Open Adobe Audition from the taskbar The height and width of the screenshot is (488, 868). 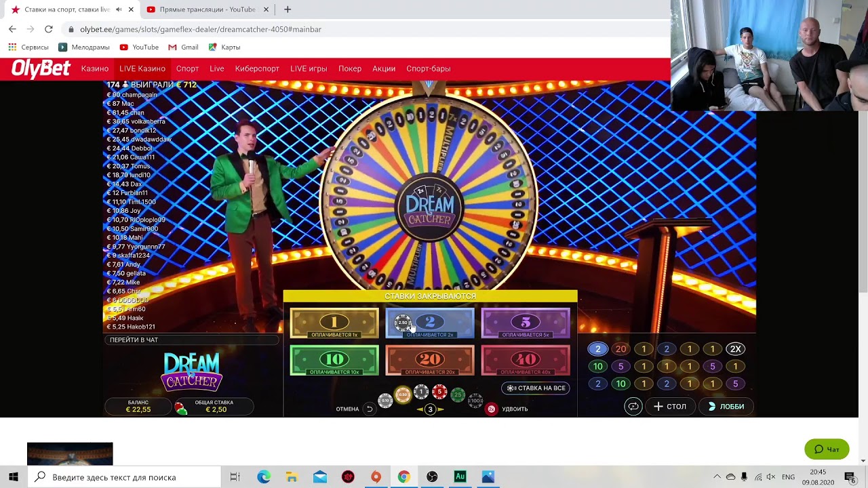pyautogui.click(x=460, y=477)
